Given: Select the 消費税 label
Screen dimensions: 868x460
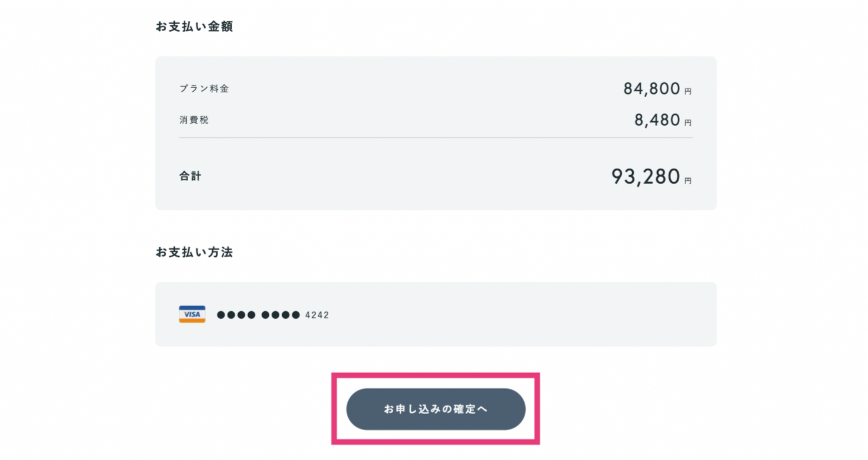Looking at the screenshot, I should point(194,120).
